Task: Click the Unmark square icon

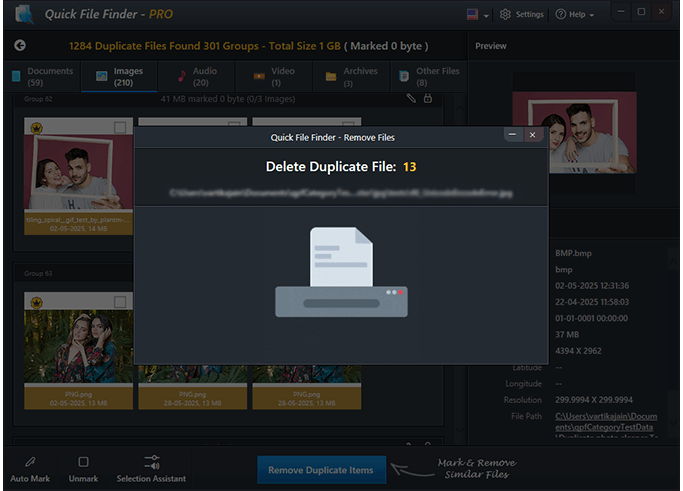Action: (x=83, y=462)
